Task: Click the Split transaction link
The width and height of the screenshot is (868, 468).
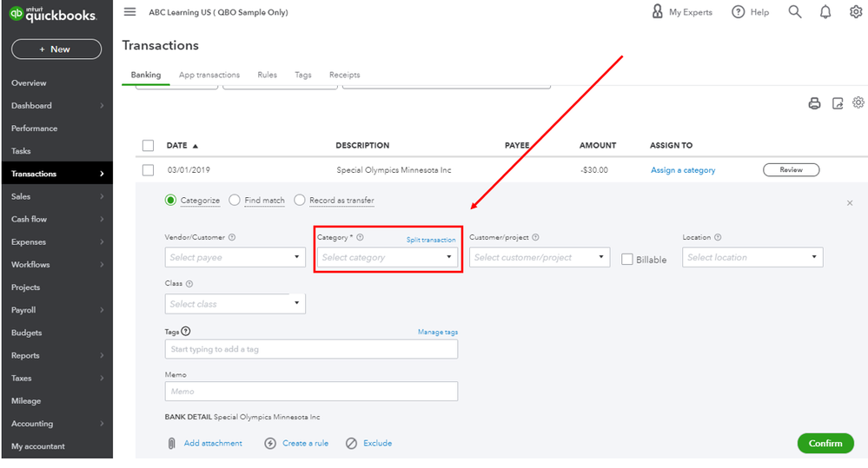Action: (431, 240)
